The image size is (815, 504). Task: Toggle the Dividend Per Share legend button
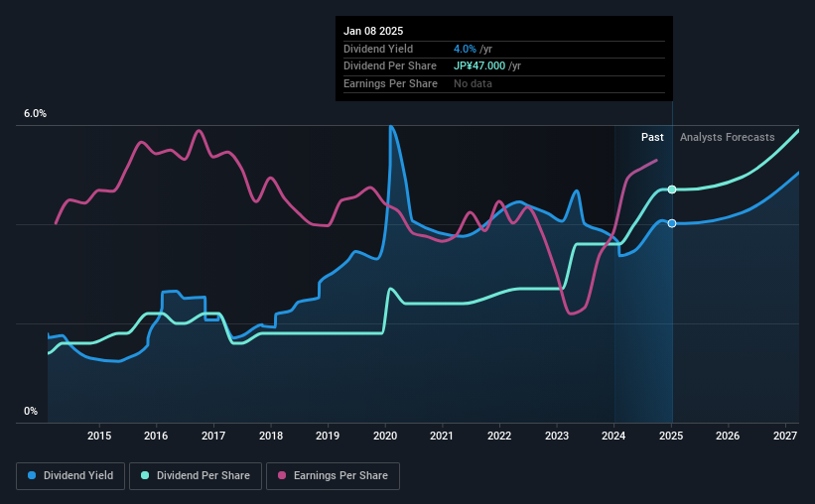pyautogui.click(x=196, y=476)
